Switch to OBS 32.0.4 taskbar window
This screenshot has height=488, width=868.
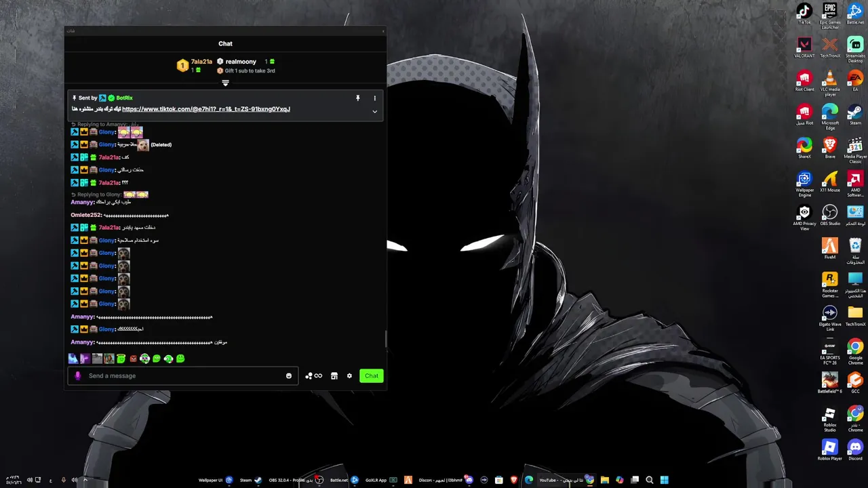(295, 480)
